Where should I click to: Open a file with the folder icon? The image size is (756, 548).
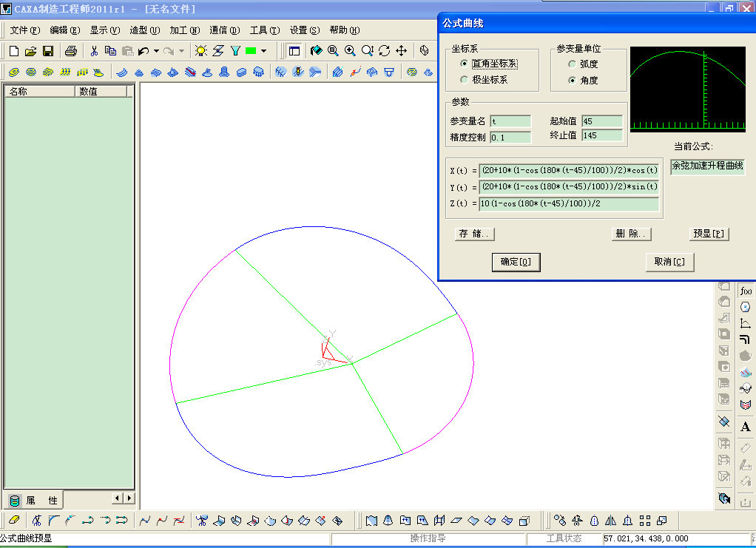(x=31, y=50)
